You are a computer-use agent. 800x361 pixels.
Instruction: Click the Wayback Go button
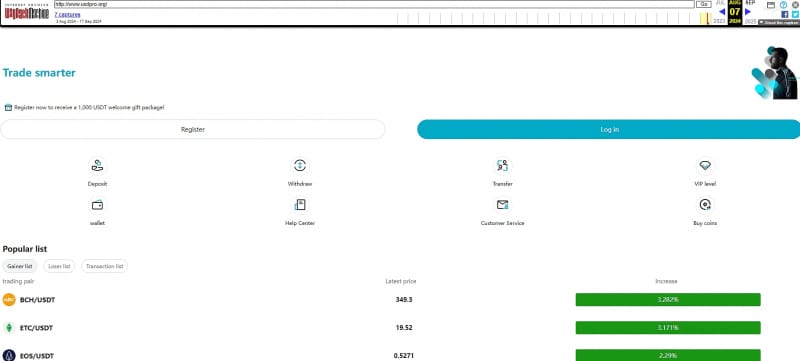click(704, 4)
